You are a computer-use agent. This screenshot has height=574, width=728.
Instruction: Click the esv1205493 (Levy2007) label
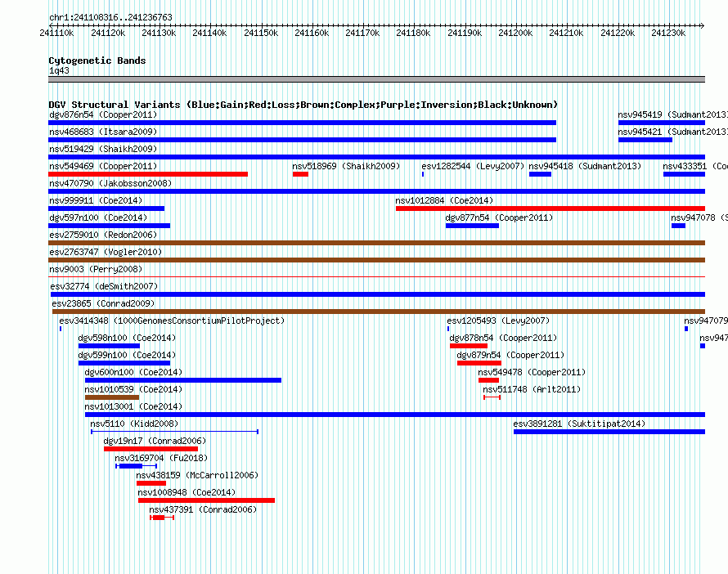(x=498, y=321)
